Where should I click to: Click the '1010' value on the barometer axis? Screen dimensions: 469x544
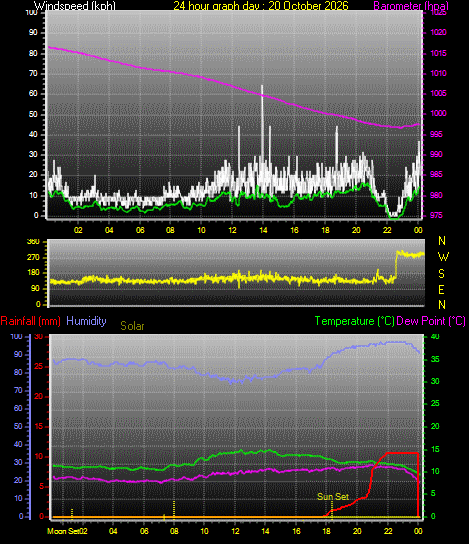438,73
